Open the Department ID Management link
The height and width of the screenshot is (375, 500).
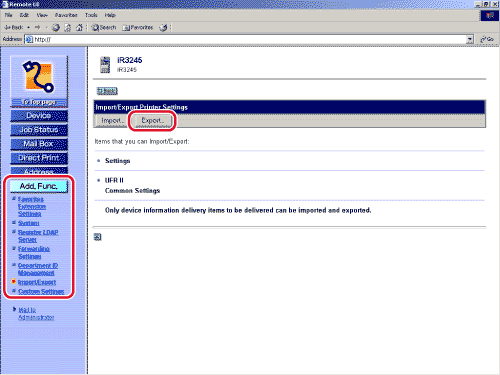38,269
